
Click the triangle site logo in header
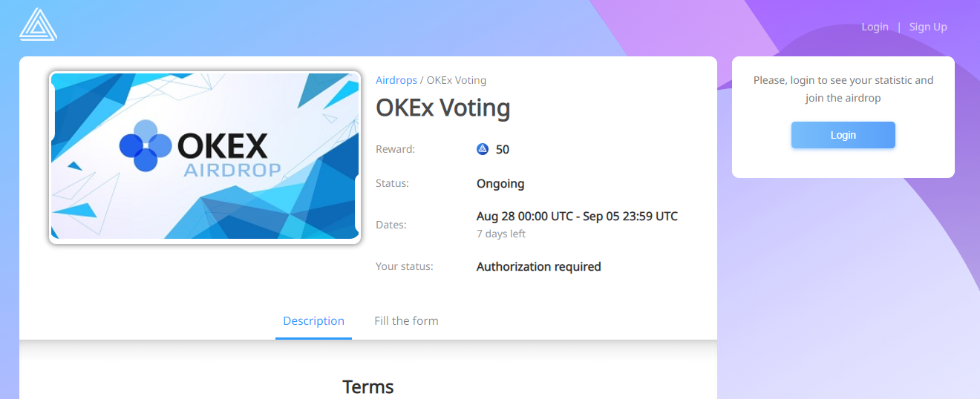(x=38, y=24)
